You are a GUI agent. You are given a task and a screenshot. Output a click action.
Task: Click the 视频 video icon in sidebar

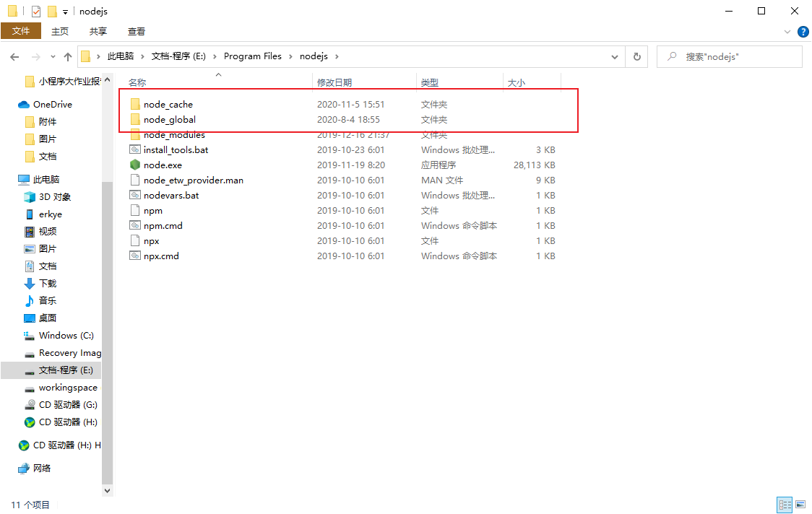pyautogui.click(x=30, y=232)
